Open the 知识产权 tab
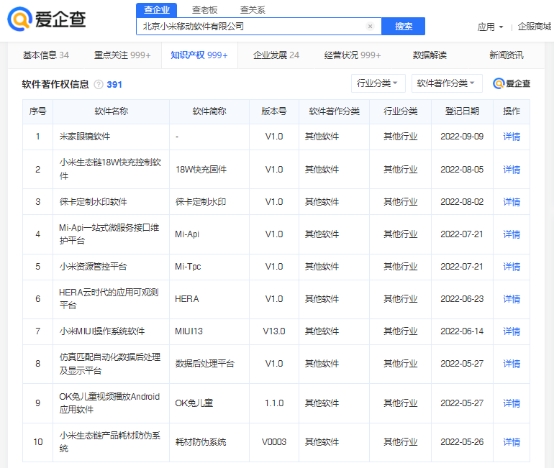This screenshot has width=554, height=468. pos(199,55)
